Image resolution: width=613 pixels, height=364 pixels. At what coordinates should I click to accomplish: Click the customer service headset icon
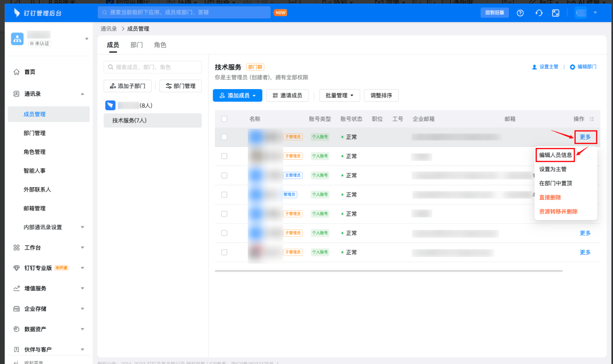[x=539, y=13]
